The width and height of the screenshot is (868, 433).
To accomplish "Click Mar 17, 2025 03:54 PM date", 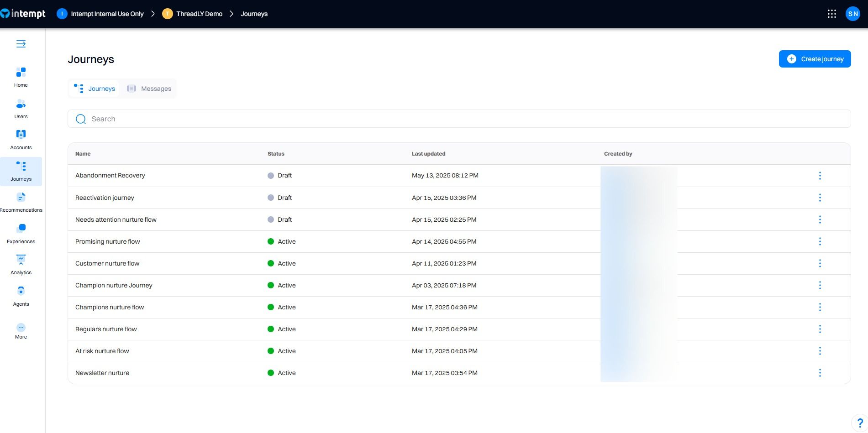I will point(445,373).
